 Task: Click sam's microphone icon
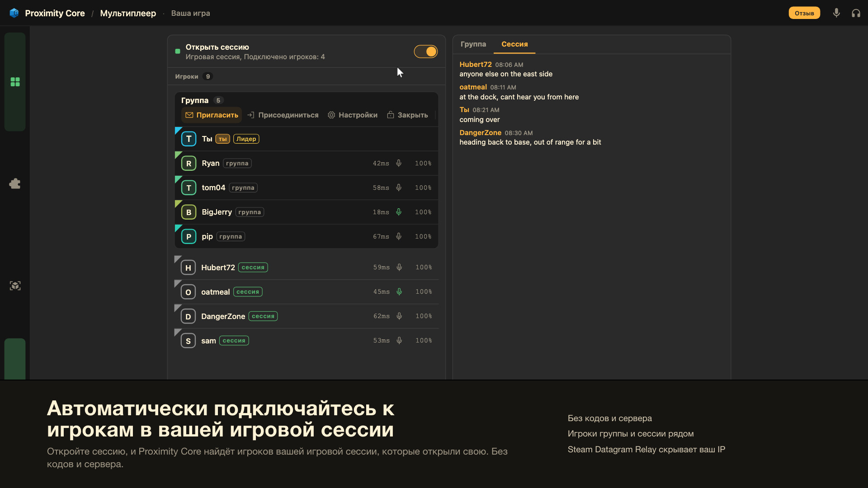[399, 341]
